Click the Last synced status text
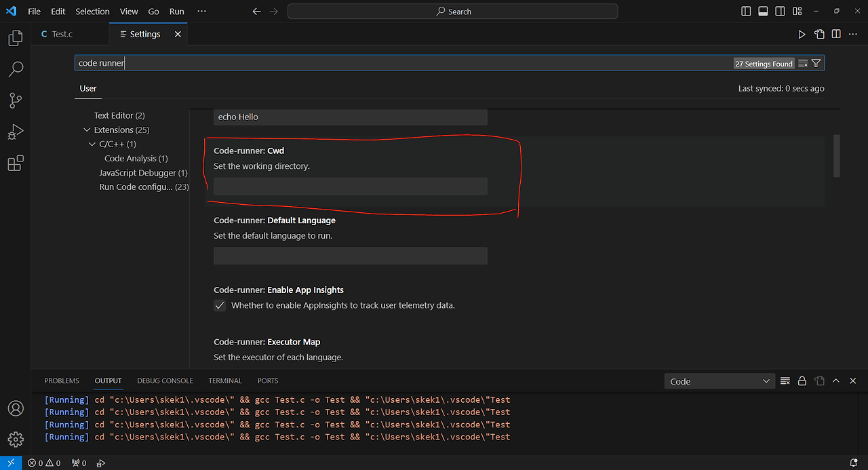 [781, 89]
